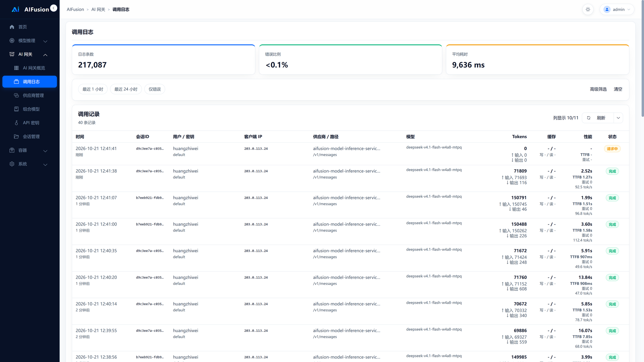Filter logs to 最近 24 小时
644x362 pixels.
pyautogui.click(x=126, y=89)
